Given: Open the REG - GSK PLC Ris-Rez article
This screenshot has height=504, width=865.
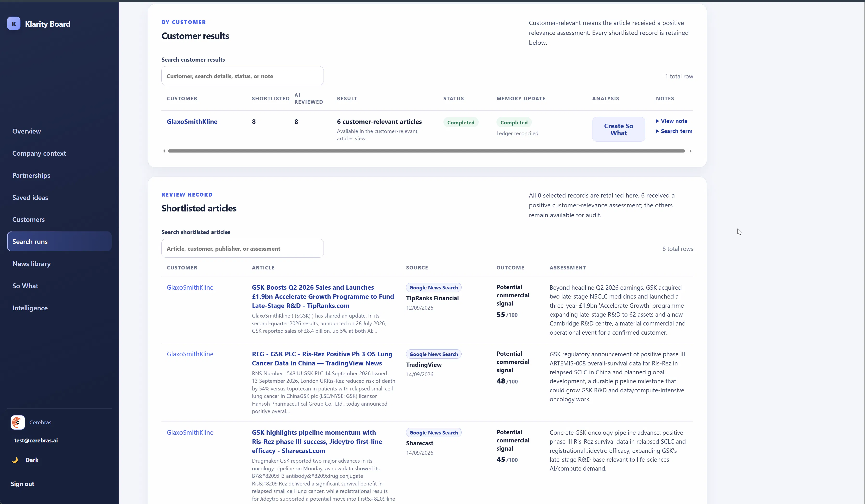Looking at the screenshot, I should tap(322, 358).
